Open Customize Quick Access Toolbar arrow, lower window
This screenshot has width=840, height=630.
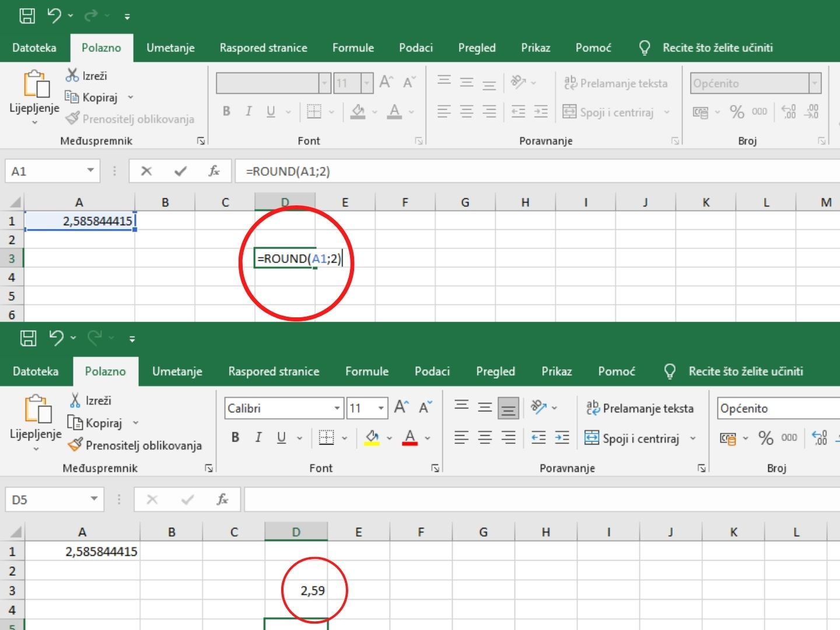point(132,338)
